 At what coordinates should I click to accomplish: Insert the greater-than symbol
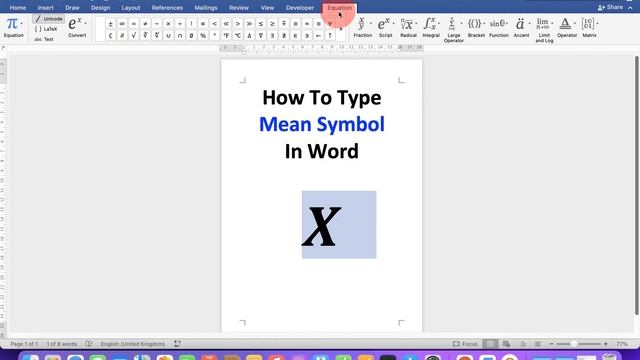[238, 24]
